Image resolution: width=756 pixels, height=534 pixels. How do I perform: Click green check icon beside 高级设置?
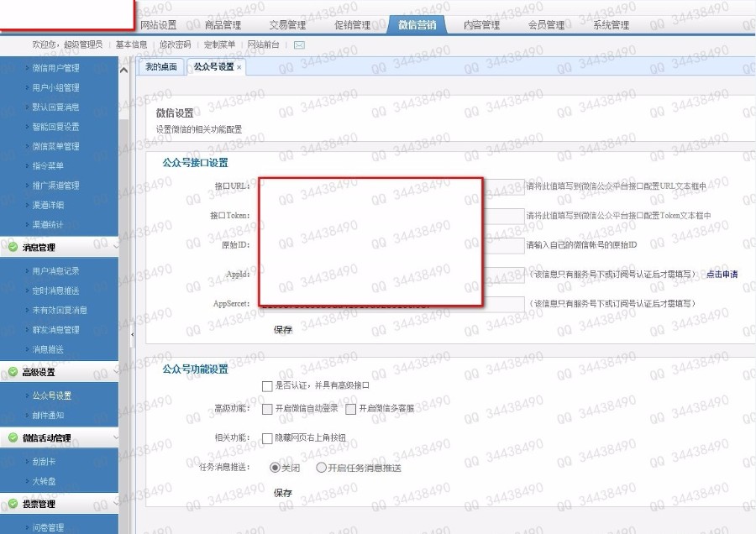pyautogui.click(x=13, y=372)
